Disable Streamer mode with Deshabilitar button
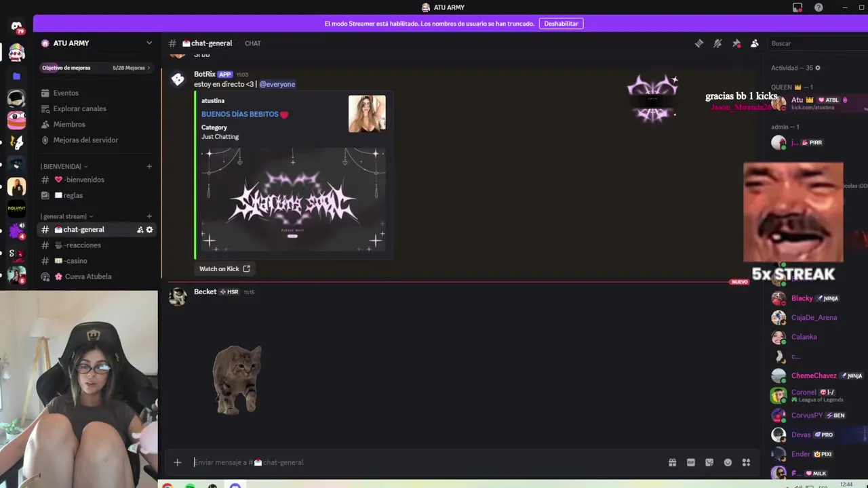The width and height of the screenshot is (868, 488). click(561, 24)
